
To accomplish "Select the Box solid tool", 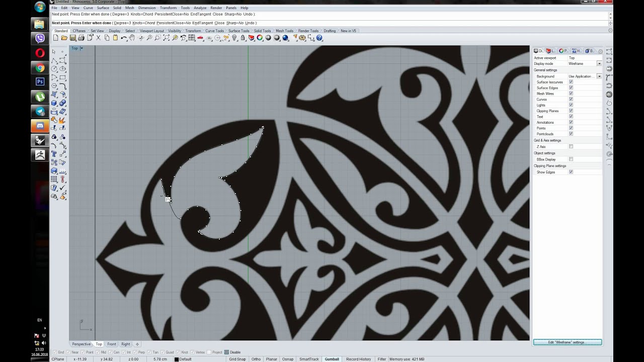I will tap(54, 103).
